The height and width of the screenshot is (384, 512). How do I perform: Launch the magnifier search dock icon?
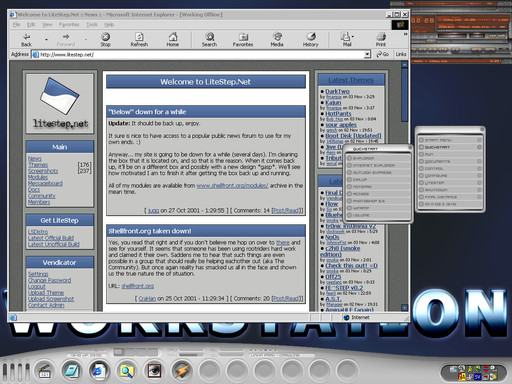click(127, 370)
